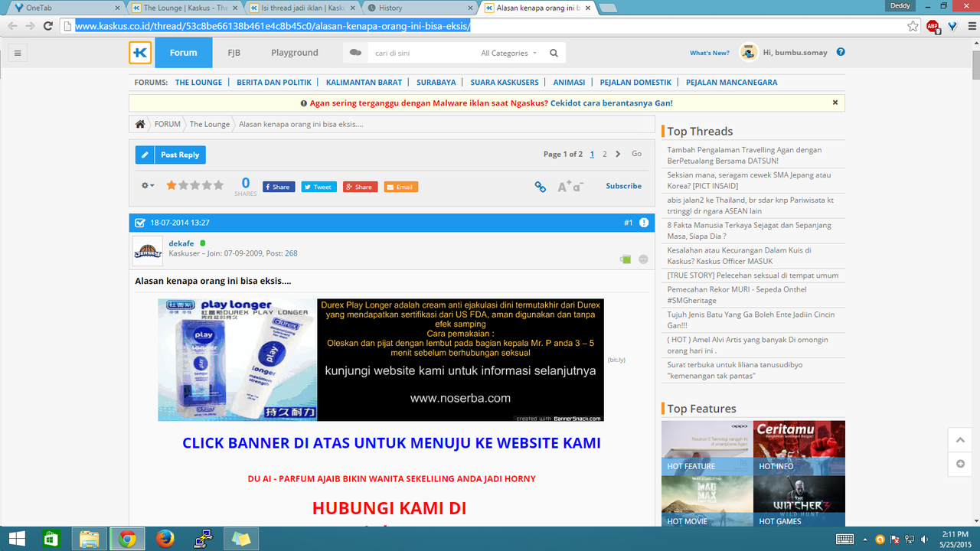Select the Forum navigation tab
Screen dimensions: 980x551
[183, 53]
